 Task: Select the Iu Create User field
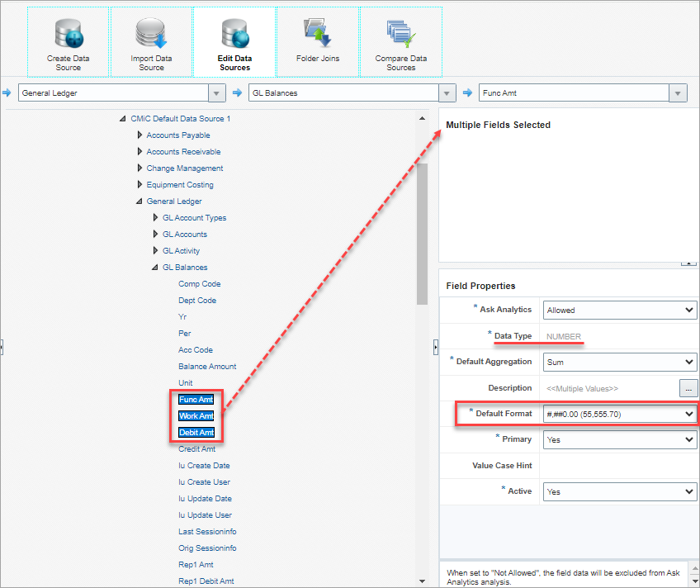pyautogui.click(x=205, y=482)
